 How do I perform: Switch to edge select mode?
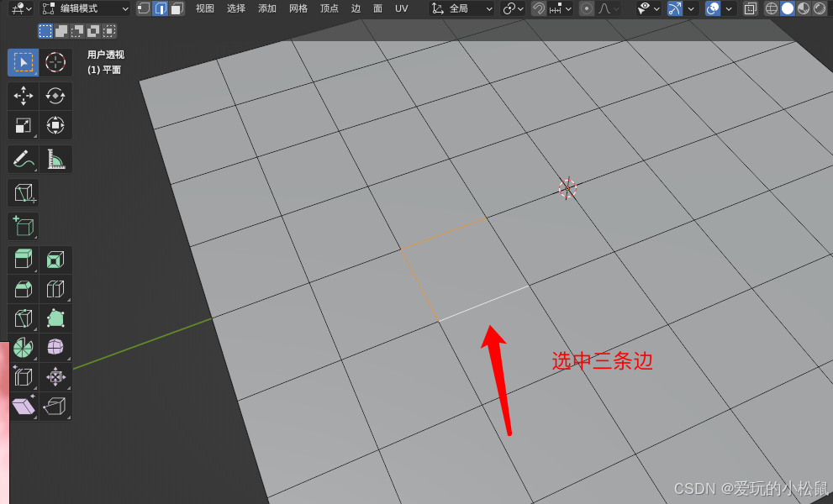tap(160, 8)
